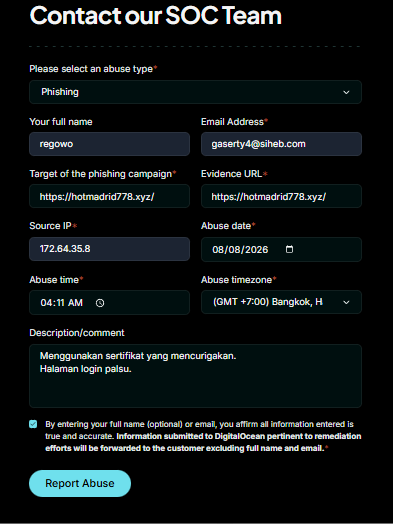Click the Abuse time field showing 04:11 AM
Image resolution: width=393 pixels, height=524 pixels.
click(x=110, y=302)
